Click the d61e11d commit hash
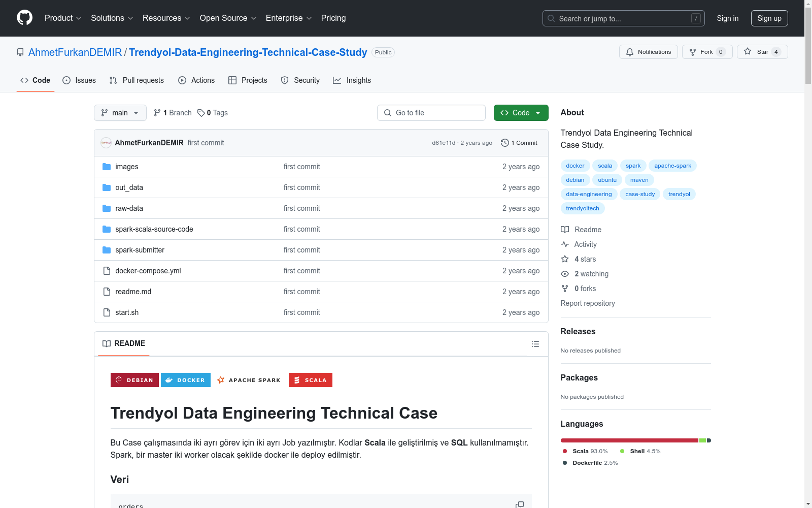The width and height of the screenshot is (812, 508). click(x=444, y=143)
